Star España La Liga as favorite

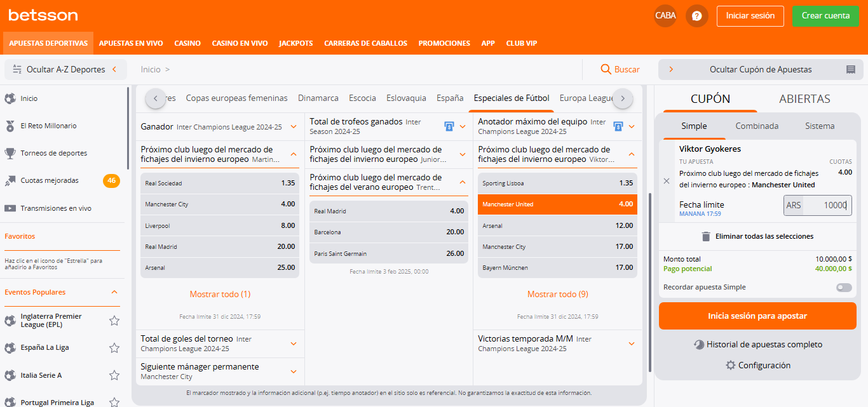114,348
